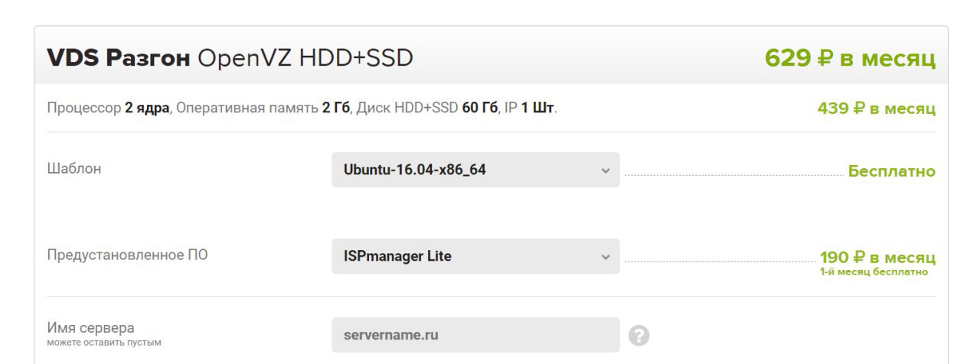This screenshot has height=364, width=980.
Task: Click the 1 Шт IP spec
Action: tap(537, 109)
